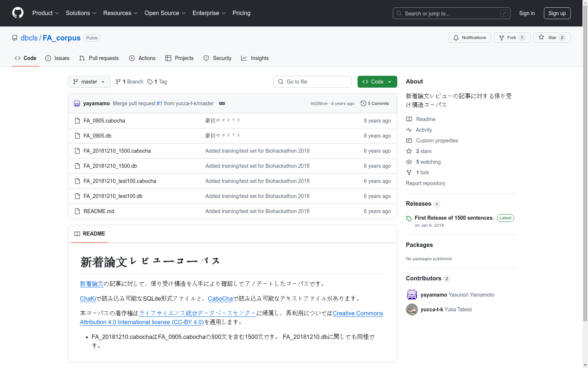Expand the Resources menu
588x368 pixels.
pos(121,13)
